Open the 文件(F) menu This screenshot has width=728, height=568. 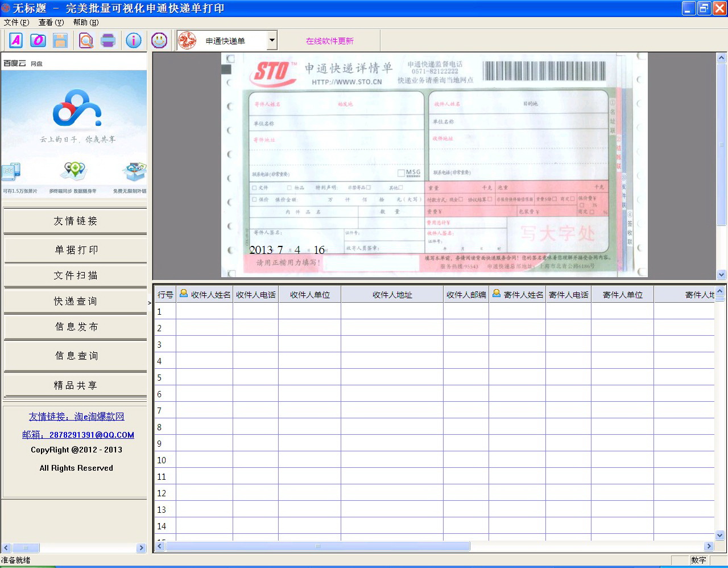pos(16,22)
